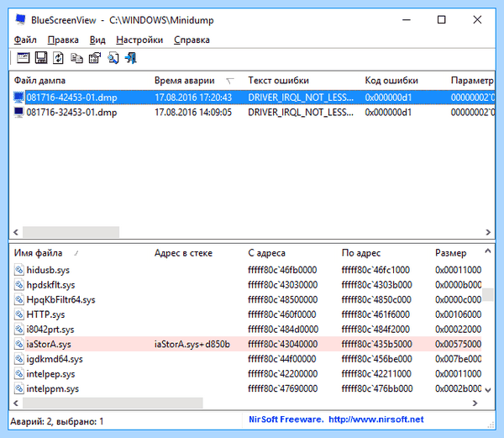Open Properties toolbar icon
The width and height of the screenshot is (504, 438).
tap(95, 58)
